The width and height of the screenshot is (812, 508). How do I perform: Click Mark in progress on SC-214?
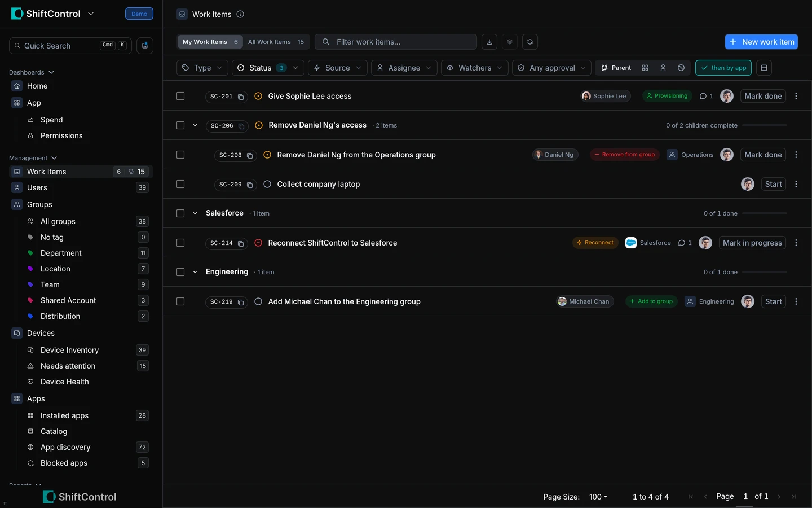click(752, 243)
